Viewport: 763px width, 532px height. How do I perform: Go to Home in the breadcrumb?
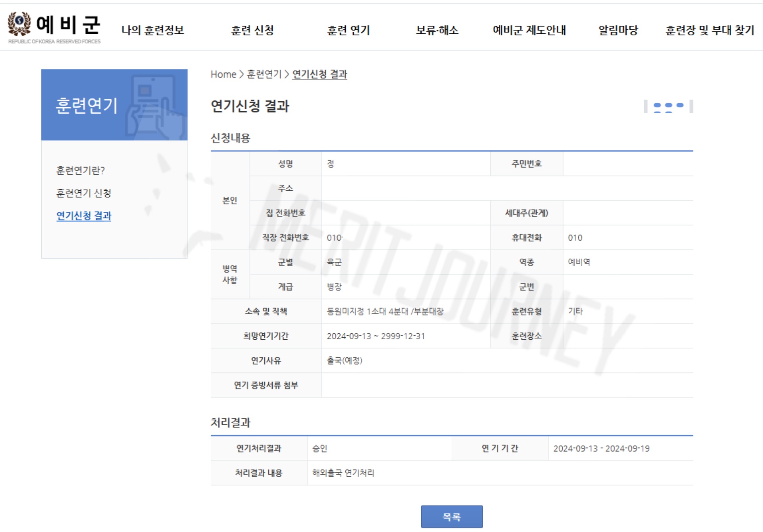tap(223, 74)
